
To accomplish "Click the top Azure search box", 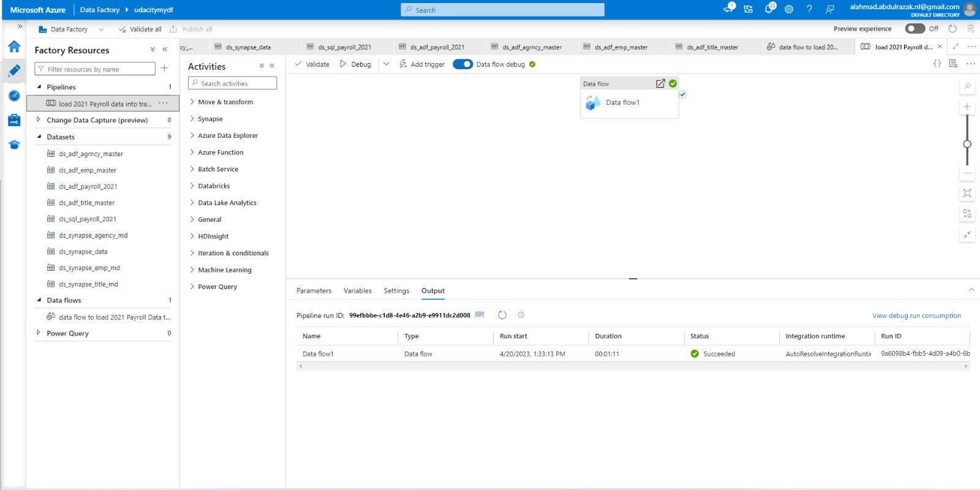I will [x=502, y=10].
